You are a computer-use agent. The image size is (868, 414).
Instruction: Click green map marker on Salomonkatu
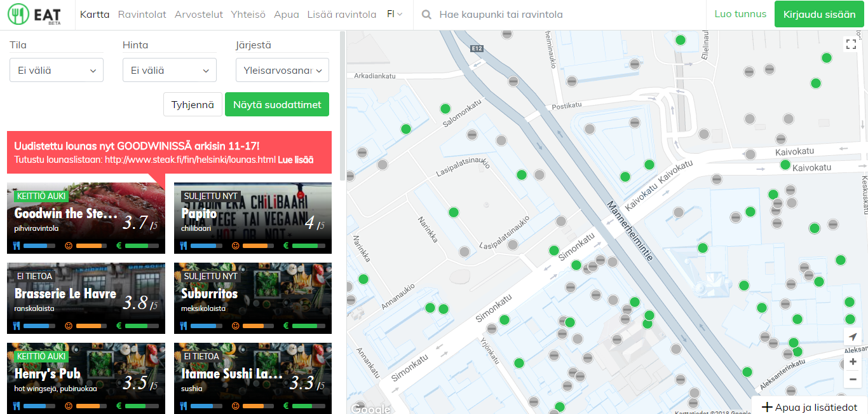pos(445,109)
